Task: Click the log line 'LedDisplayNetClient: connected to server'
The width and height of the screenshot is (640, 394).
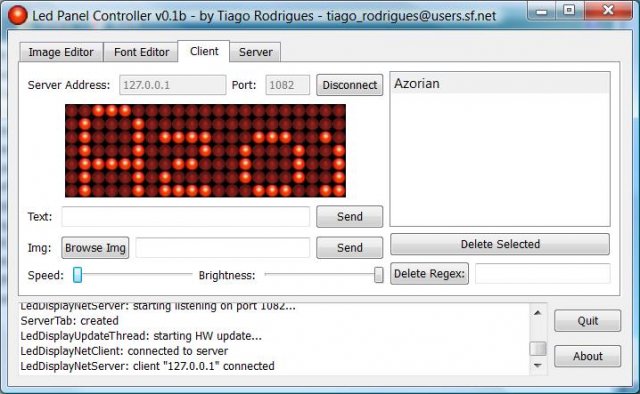Action: coord(124,351)
